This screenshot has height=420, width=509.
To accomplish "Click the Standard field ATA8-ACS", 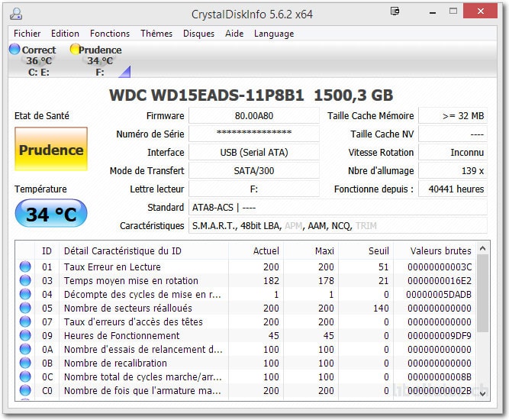I will (338, 207).
